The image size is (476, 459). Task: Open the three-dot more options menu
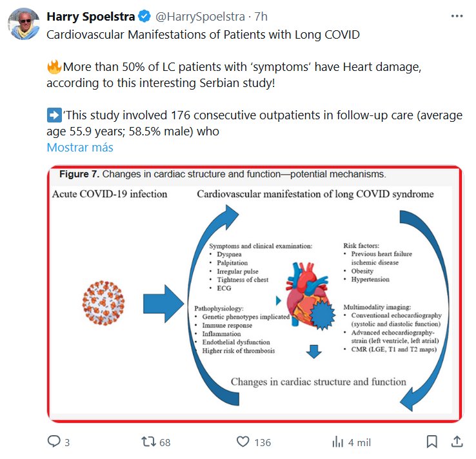pyautogui.click(x=456, y=15)
